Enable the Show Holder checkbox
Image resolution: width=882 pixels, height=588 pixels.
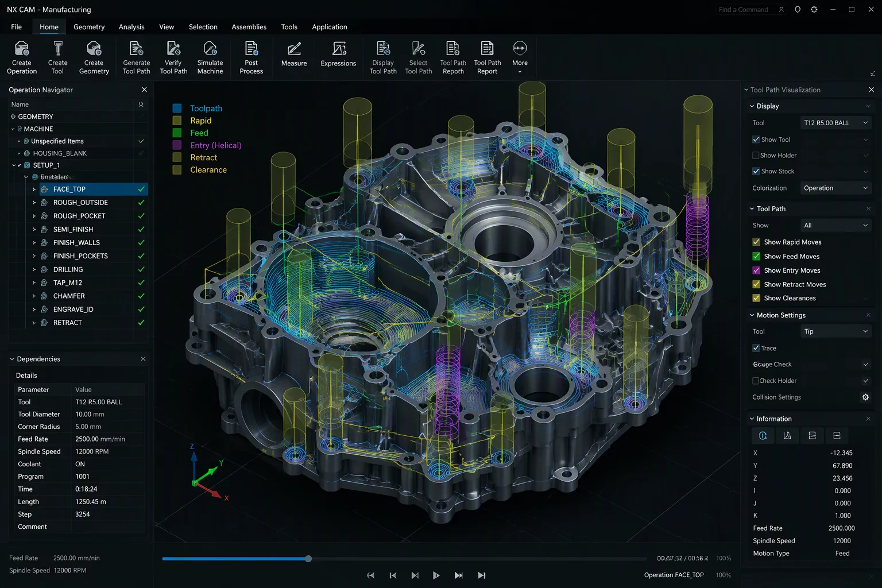tap(756, 156)
